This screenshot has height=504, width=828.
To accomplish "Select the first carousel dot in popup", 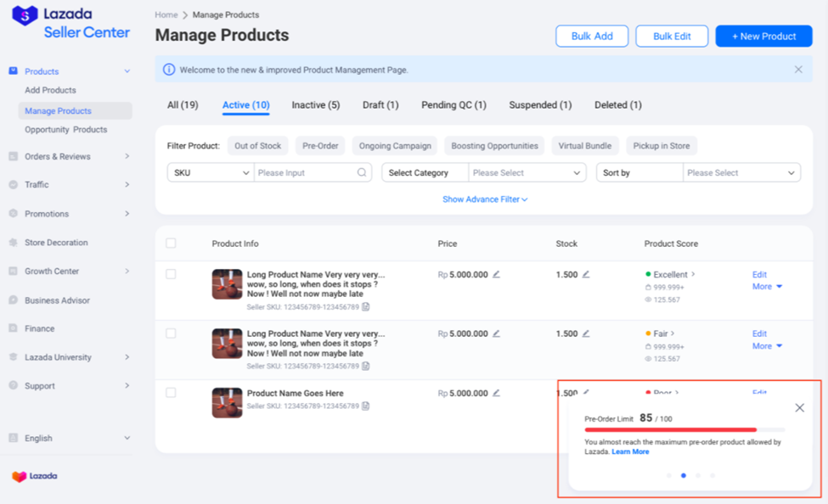I will (x=669, y=475).
